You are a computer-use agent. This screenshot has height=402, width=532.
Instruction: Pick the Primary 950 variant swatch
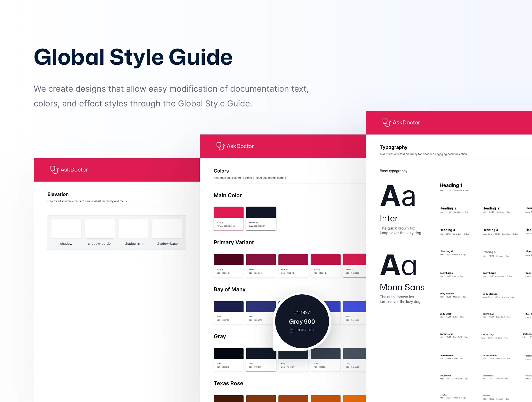coord(229,266)
